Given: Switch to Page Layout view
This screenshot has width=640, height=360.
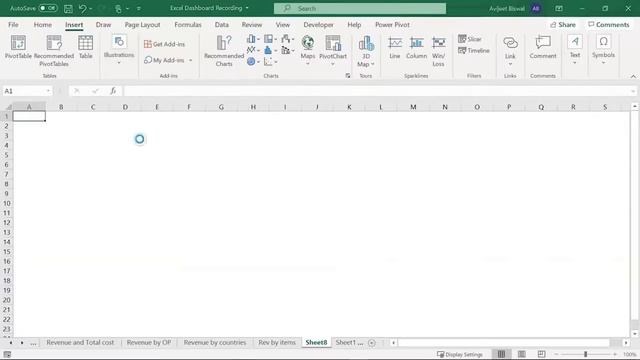Looking at the screenshot, I should pos(521,354).
